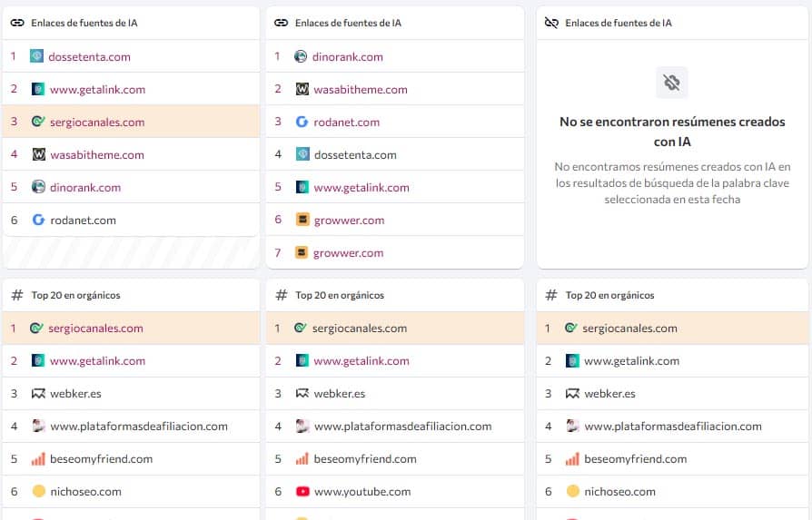Screen dimensions: 812x520
Task: Open nichoseo.com in third Top 20 list
Action: pos(619,492)
